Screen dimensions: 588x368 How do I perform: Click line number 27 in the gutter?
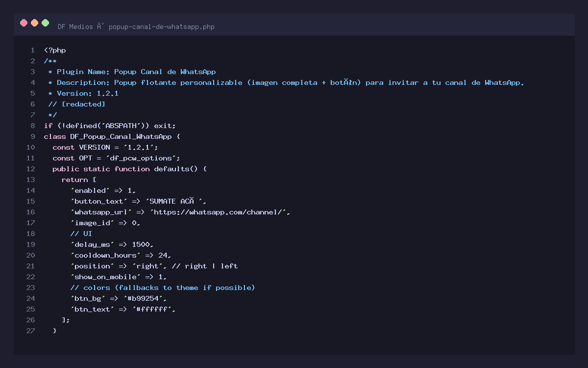pos(30,331)
